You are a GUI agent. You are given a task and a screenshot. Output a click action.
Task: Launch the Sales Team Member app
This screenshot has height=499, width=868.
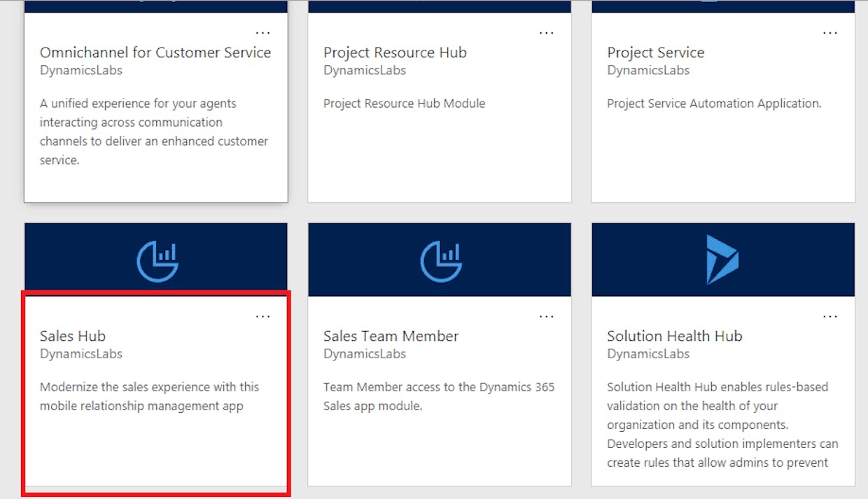point(391,336)
